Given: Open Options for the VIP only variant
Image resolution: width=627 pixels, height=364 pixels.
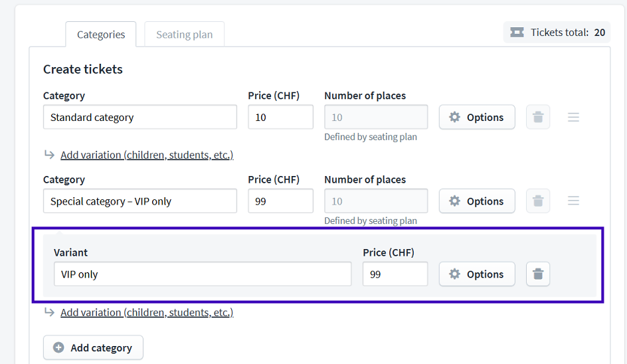Looking at the screenshot, I should click(477, 274).
